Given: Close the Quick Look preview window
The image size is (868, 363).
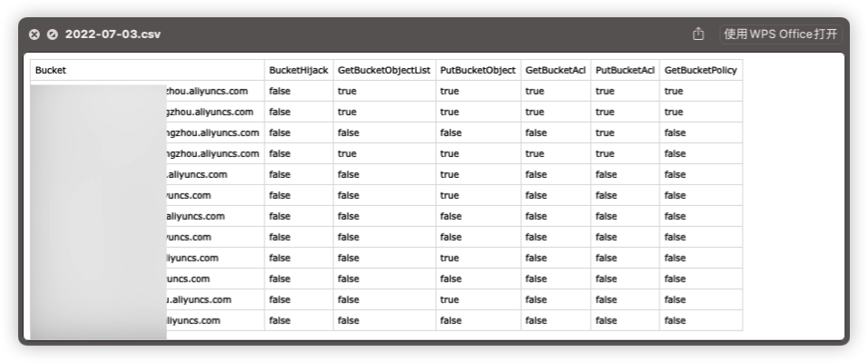Looking at the screenshot, I should (35, 34).
